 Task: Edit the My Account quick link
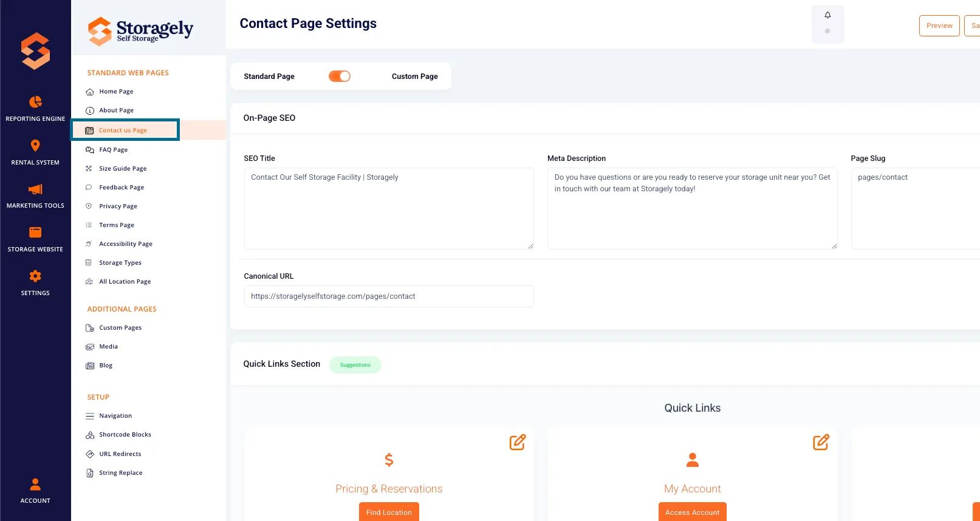coord(821,442)
